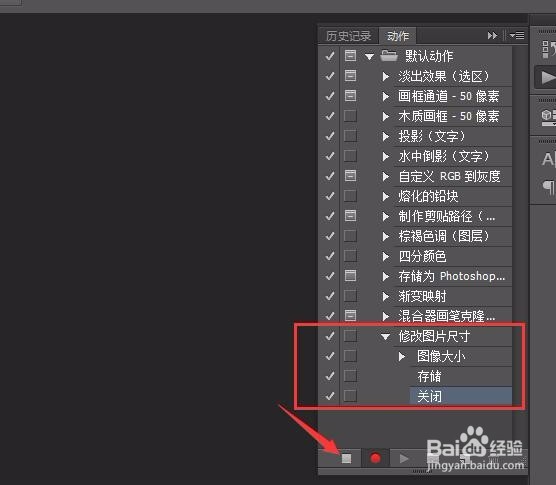Expand the 淡出效果（选区） action

[x=386, y=76]
